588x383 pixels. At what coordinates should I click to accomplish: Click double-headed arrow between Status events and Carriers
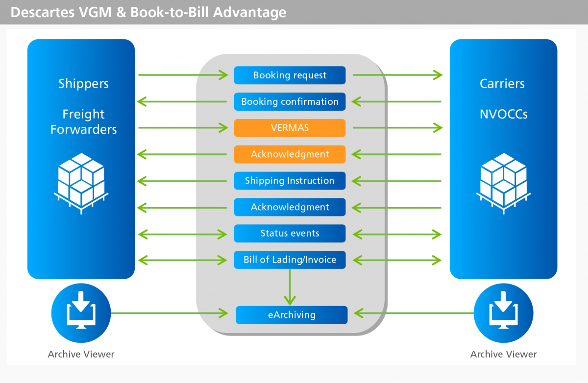pos(397,235)
